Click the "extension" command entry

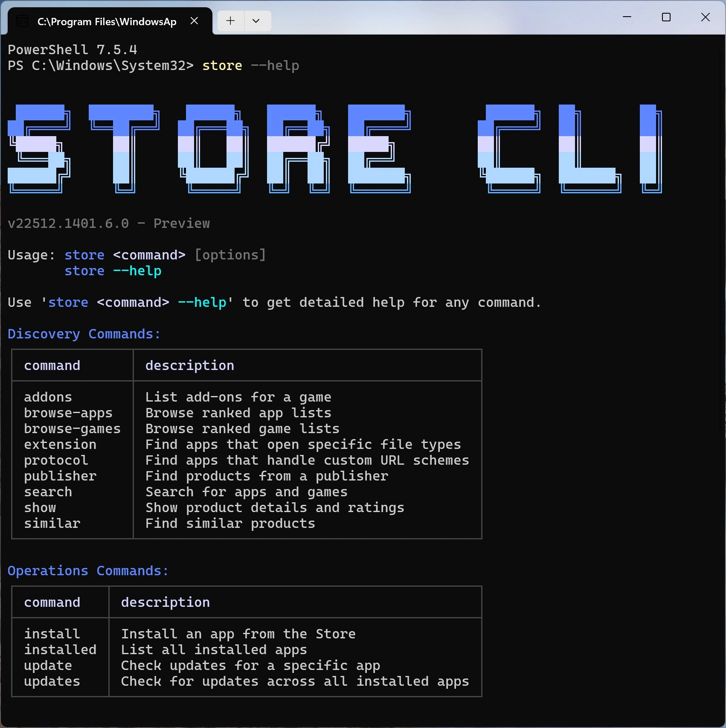[x=60, y=445]
